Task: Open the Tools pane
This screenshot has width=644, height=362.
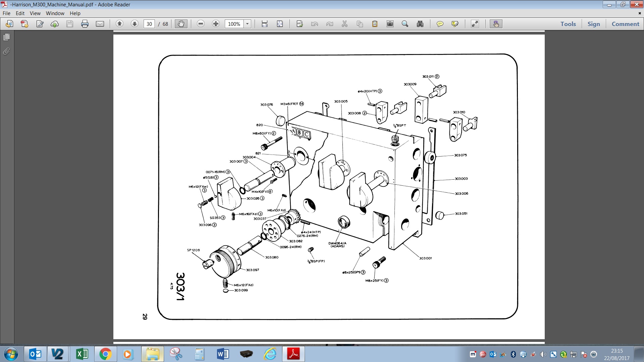Action: point(568,24)
